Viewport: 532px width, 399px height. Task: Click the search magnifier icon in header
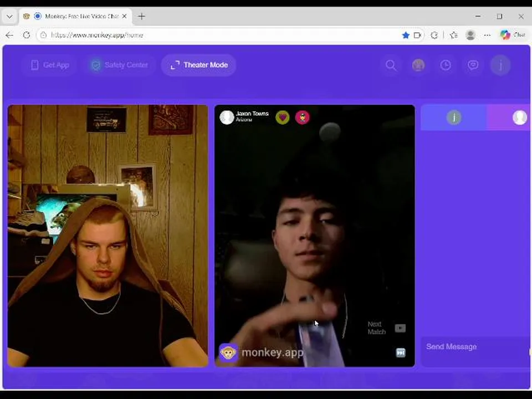point(391,65)
